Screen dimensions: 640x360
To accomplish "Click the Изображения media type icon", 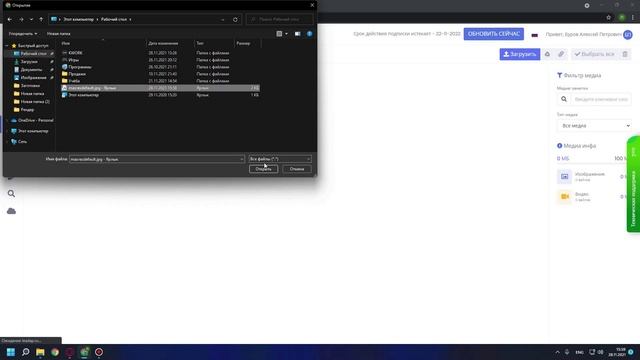I will coord(564,177).
